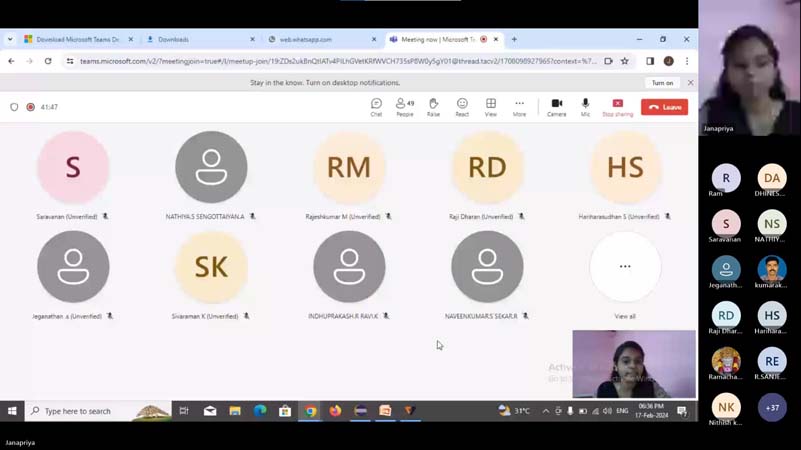Click the Windows taskbar search box
This screenshot has height=450, width=801.
[x=85, y=411]
